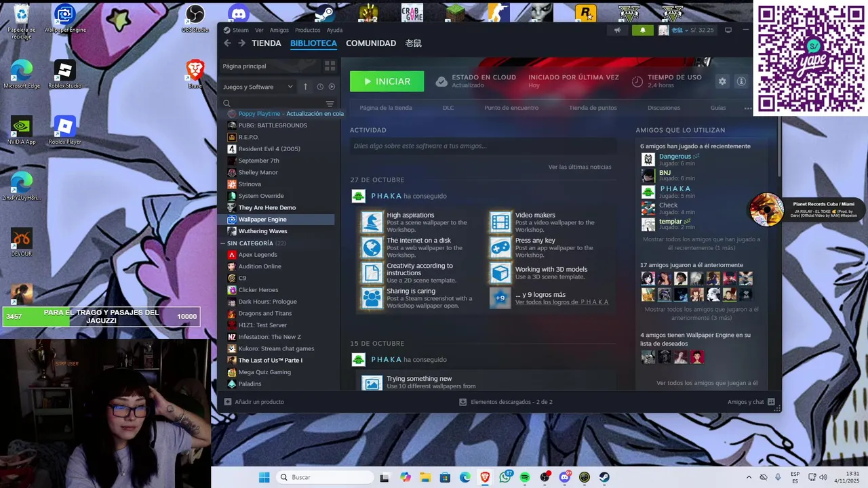This screenshot has height=488, width=868.
Task: Show more store tabs ellipsis
Action: [748, 108]
